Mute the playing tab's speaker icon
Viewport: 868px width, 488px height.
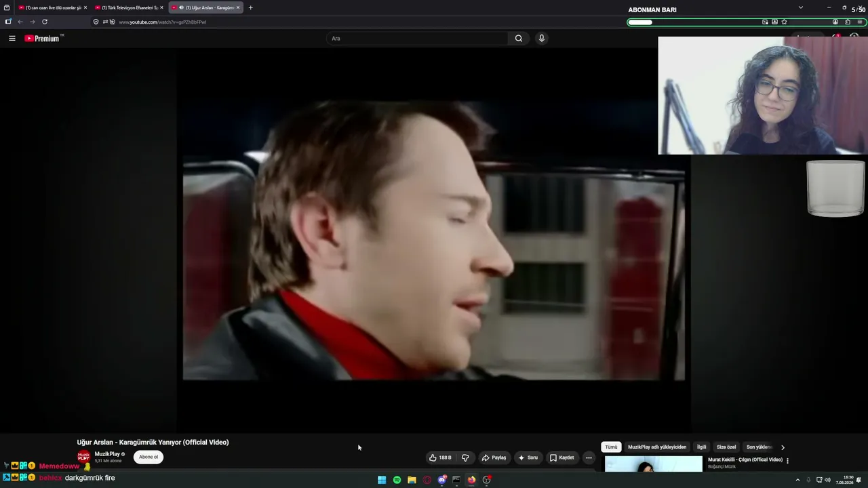[x=181, y=7]
